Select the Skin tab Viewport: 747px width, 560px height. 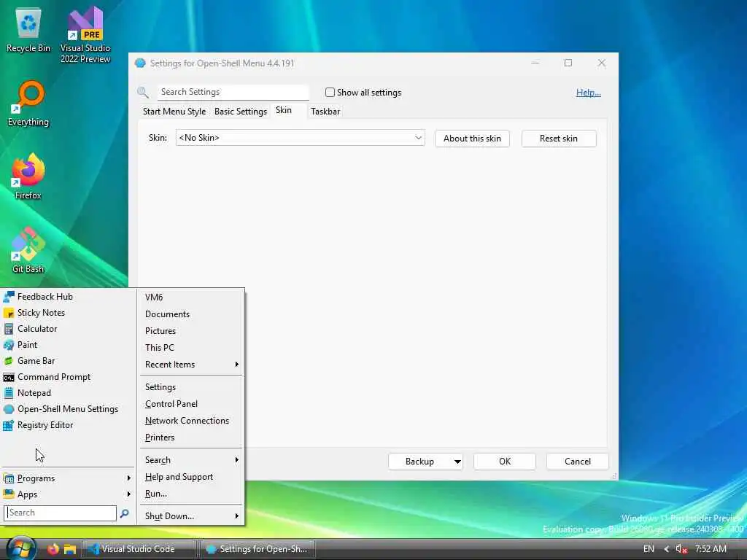tap(284, 111)
